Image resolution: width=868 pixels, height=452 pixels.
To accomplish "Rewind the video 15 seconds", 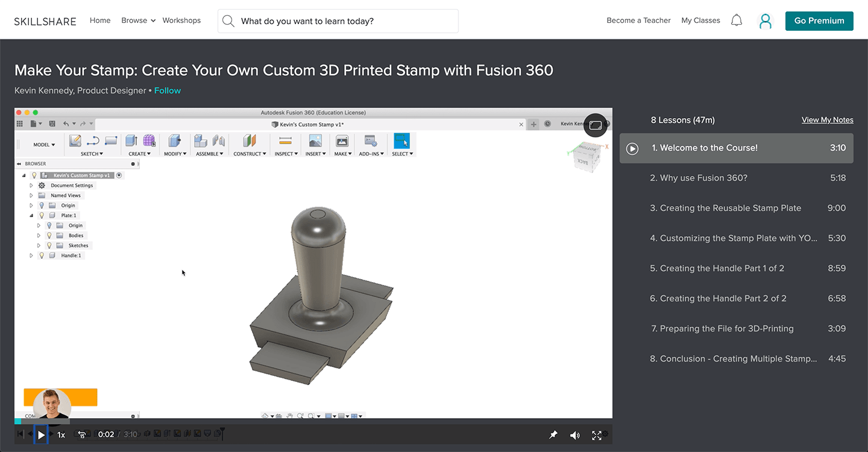I will (x=81, y=435).
